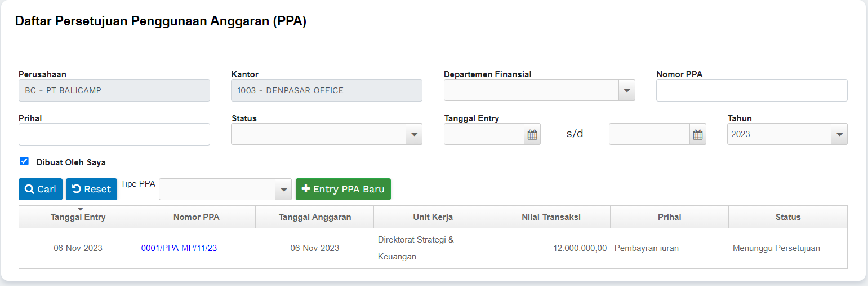
Task: Focus the Prihal text field
Action: (114, 134)
